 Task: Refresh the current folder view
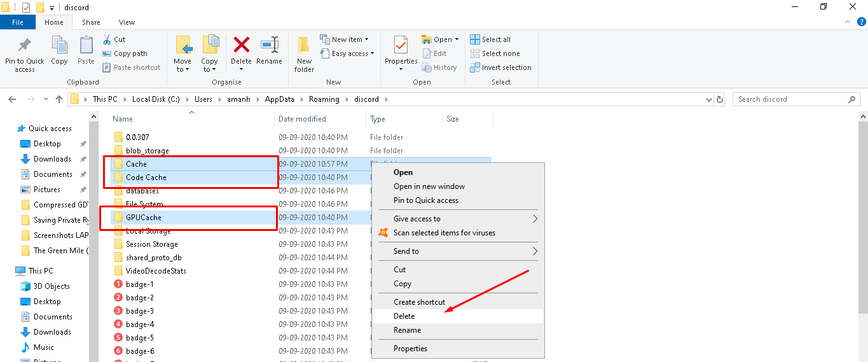click(720, 99)
